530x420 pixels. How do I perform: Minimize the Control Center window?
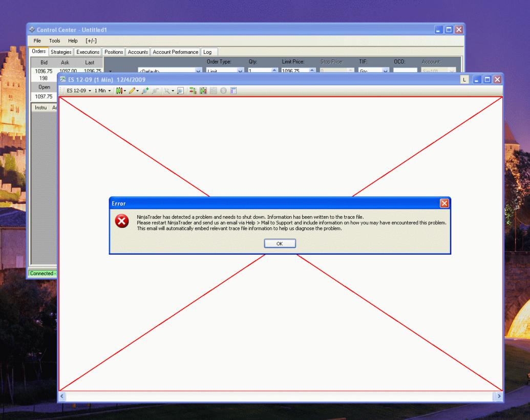tap(438, 30)
